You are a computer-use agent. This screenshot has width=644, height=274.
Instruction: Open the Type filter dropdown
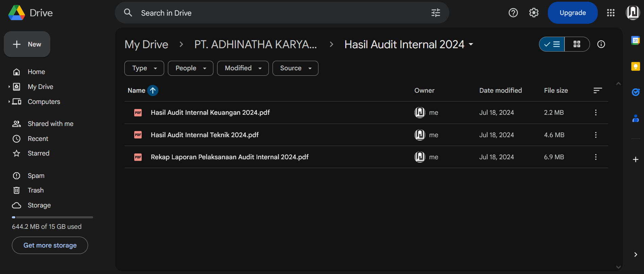coord(144,68)
